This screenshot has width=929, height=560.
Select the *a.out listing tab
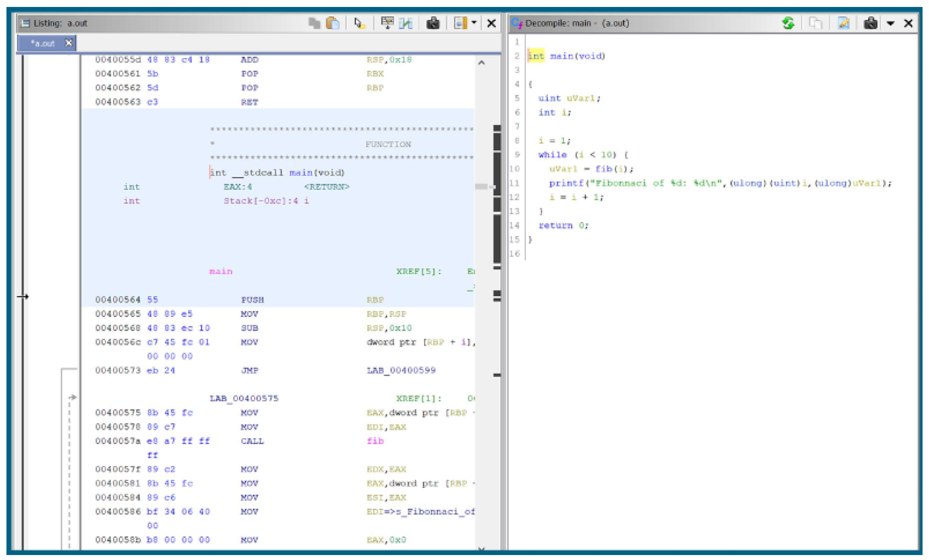pos(43,43)
